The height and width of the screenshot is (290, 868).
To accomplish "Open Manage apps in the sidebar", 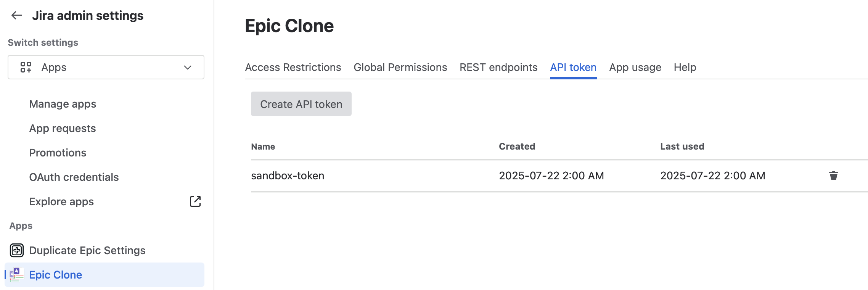I will click(x=63, y=104).
